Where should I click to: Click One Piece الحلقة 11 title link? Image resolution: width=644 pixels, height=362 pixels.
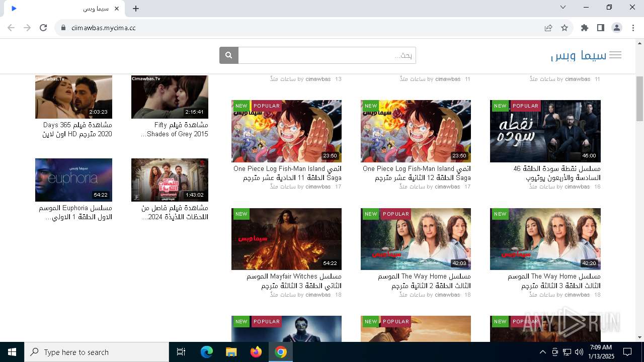pyautogui.click(x=287, y=173)
